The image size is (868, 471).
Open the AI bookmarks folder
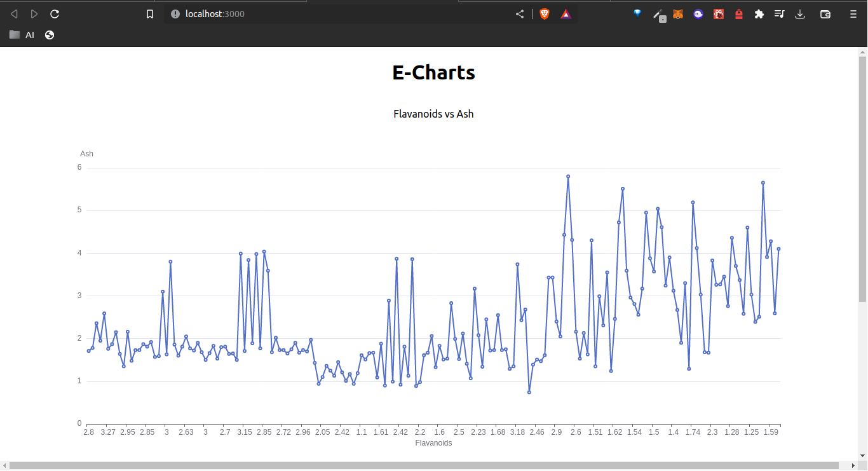(22, 35)
